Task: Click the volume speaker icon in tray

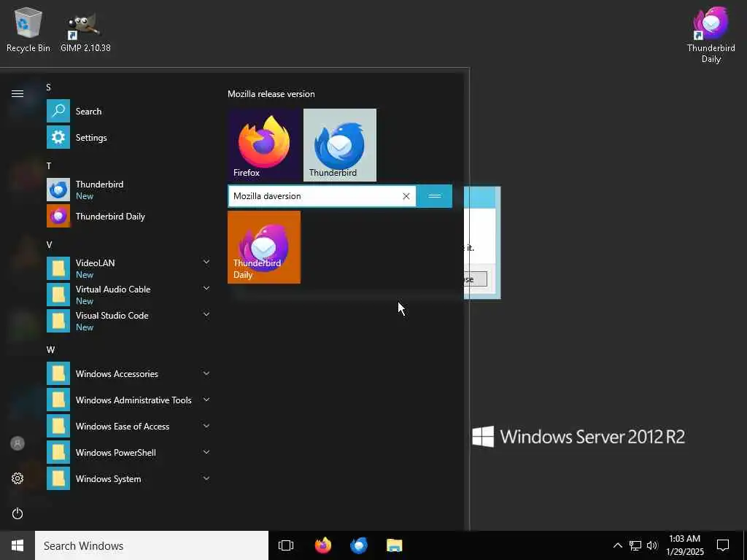Action: click(652, 545)
